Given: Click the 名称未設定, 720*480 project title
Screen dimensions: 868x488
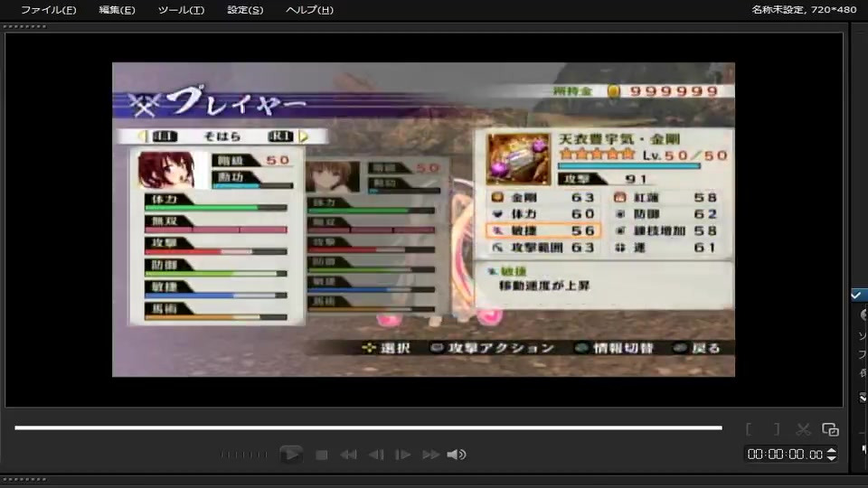Looking at the screenshot, I should click(x=804, y=9).
